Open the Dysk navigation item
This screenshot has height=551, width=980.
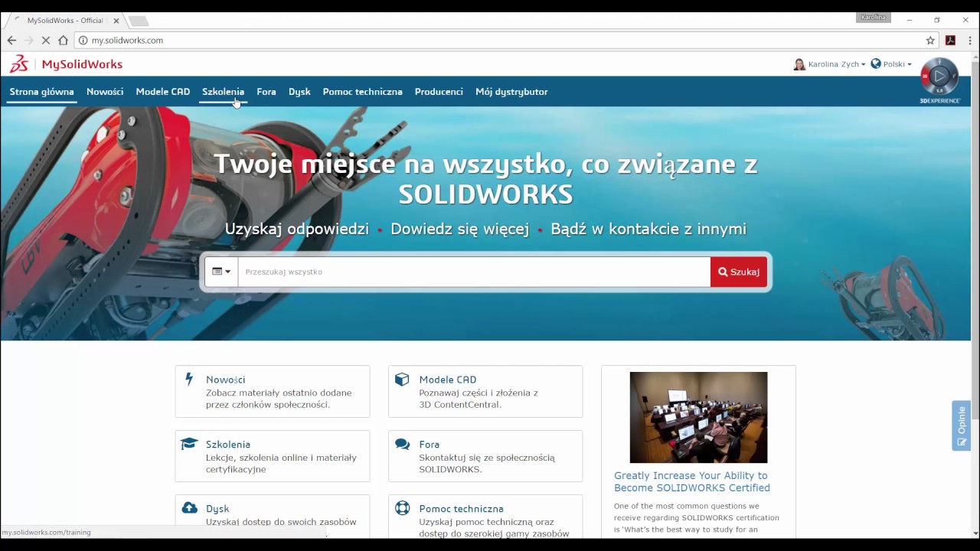point(299,92)
